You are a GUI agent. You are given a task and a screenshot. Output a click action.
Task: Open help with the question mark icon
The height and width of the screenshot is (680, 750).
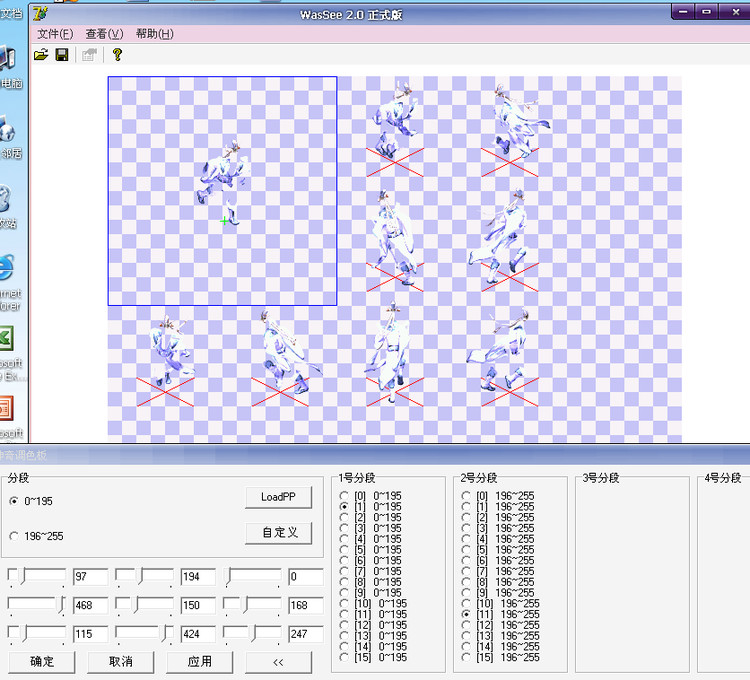pos(117,55)
